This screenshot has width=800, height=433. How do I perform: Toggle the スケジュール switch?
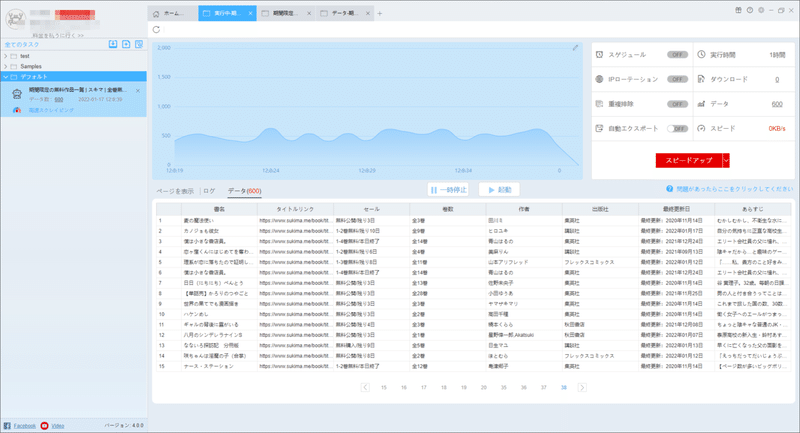pos(677,55)
